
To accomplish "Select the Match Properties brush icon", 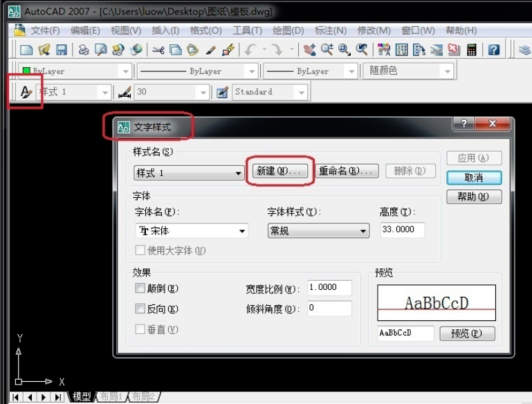I will (211, 50).
